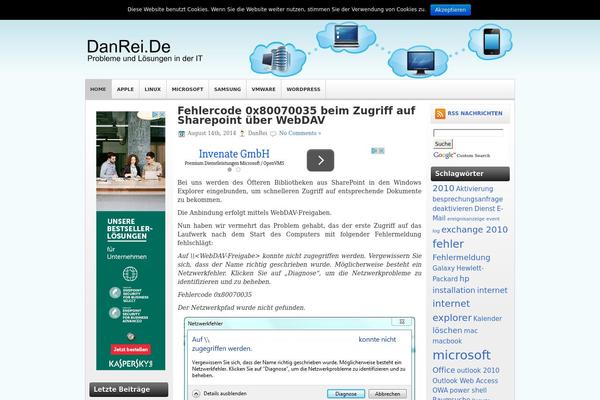
Task: Open the RSS NACHRICHTEN link
Action: (x=475, y=114)
